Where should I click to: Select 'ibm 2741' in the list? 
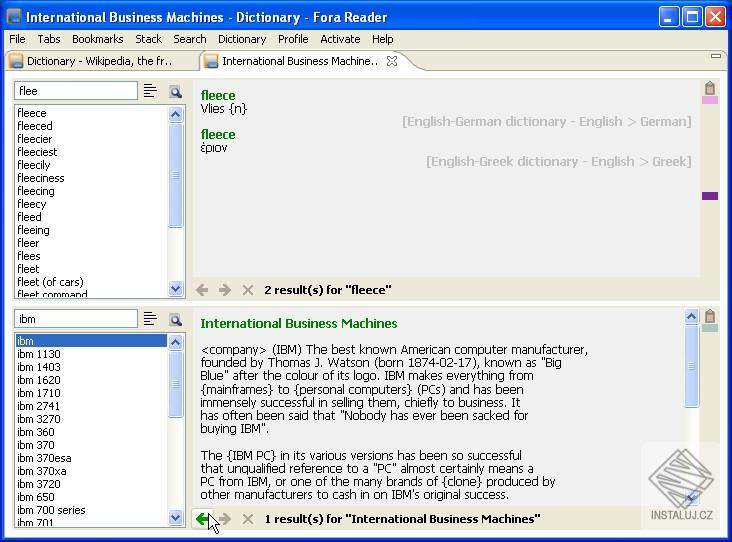pos(39,406)
